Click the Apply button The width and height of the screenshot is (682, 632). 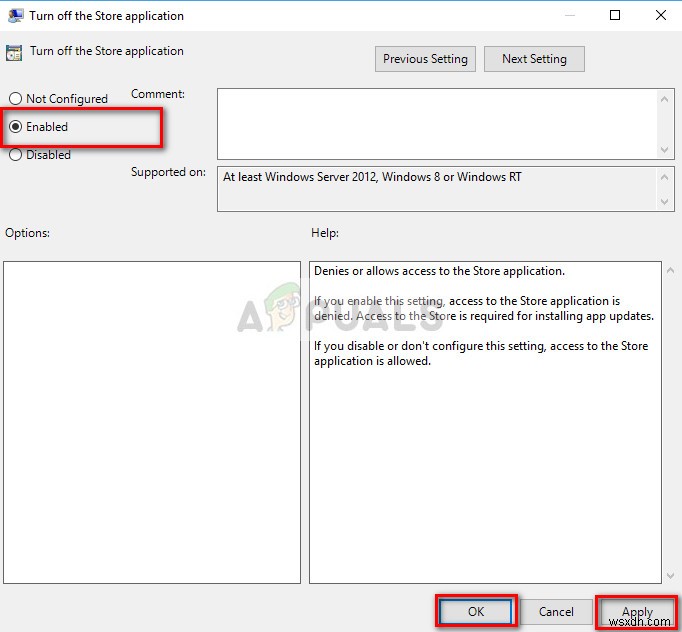pyautogui.click(x=637, y=611)
